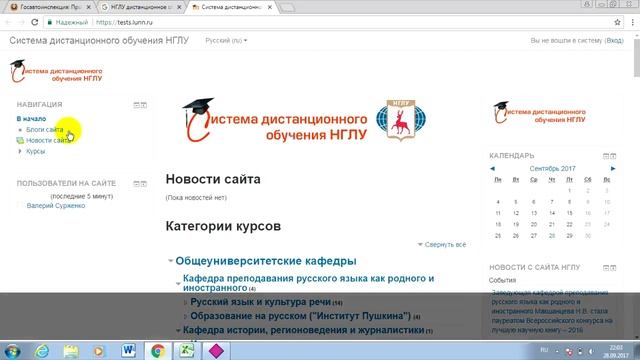640x360 pixels.
Task: Open the Русский (ru) language dropdown
Action: pyautogui.click(x=226, y=40)
